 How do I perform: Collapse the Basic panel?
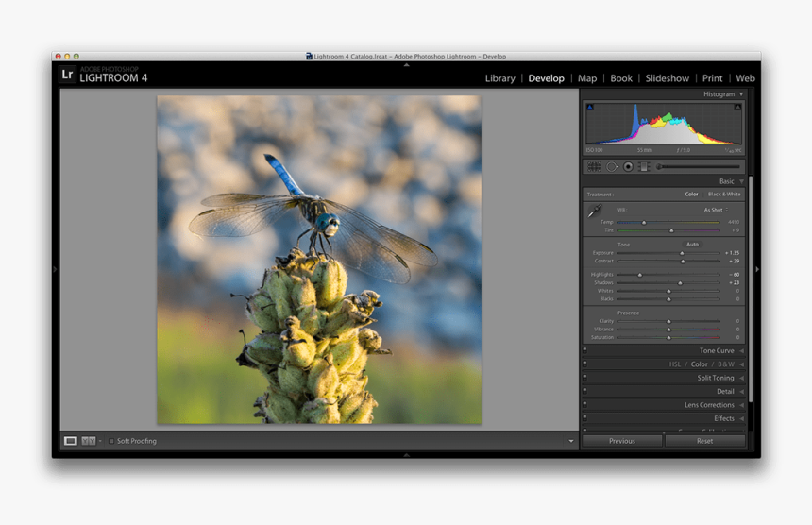741,181
